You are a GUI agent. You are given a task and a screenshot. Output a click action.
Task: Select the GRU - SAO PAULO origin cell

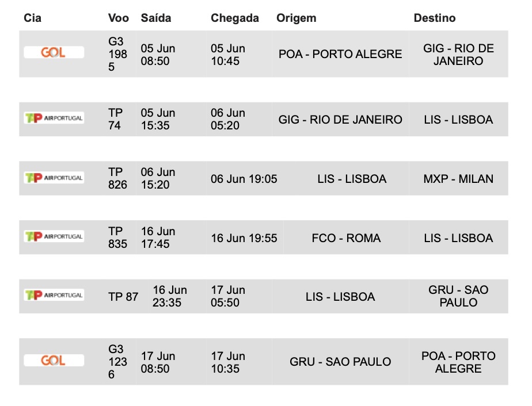340,362
